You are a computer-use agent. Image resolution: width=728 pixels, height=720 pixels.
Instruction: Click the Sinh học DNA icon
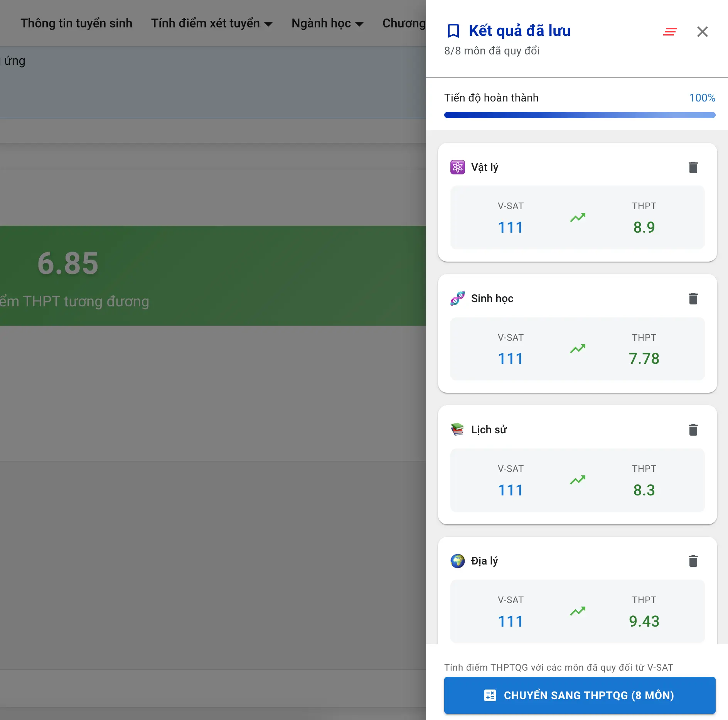[x=458, y=299]
